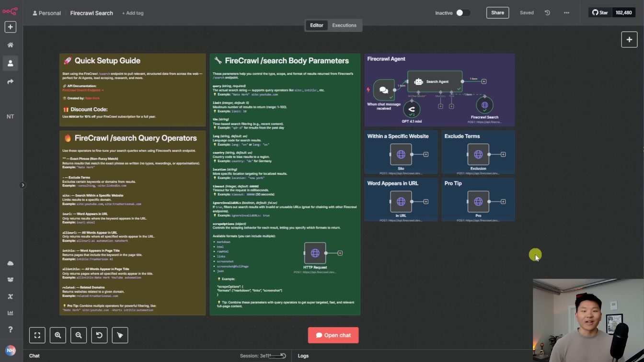Open the Personal user icon in sidebar
Viewport: 644px width, 362px height.
pos(10,63)
